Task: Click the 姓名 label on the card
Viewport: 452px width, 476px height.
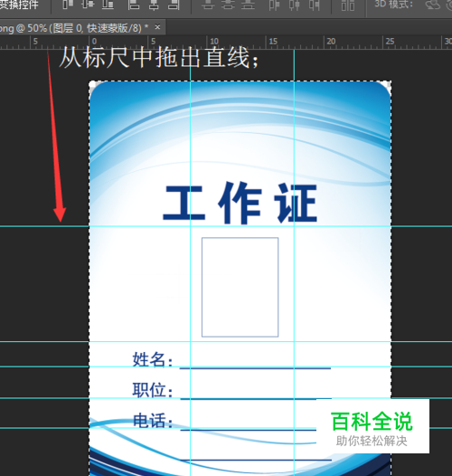Action: (x=153, y=359)
